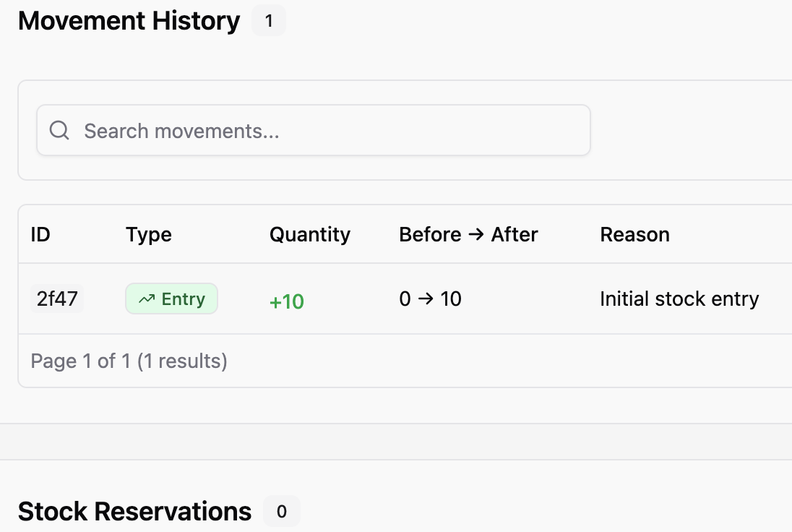Screen dimensions: 792x532
Task: Click the Movement History heading
Action: pos(129,21)
